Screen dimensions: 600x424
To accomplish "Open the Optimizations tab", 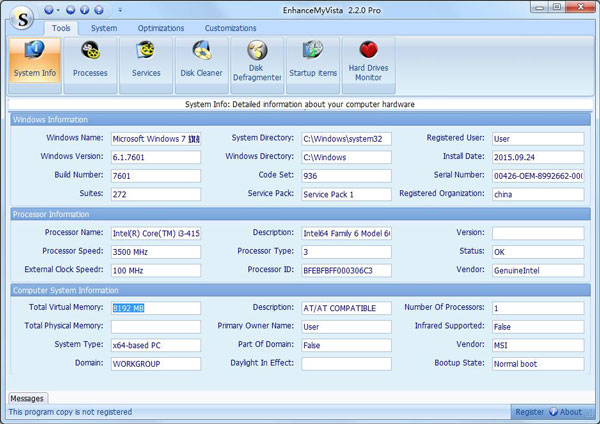I will (x=161, y=28).
